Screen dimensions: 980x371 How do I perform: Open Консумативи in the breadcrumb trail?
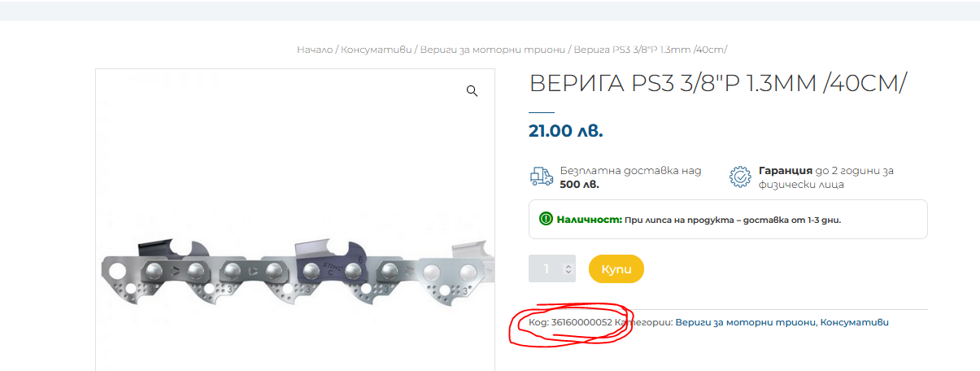coord(377,50)
